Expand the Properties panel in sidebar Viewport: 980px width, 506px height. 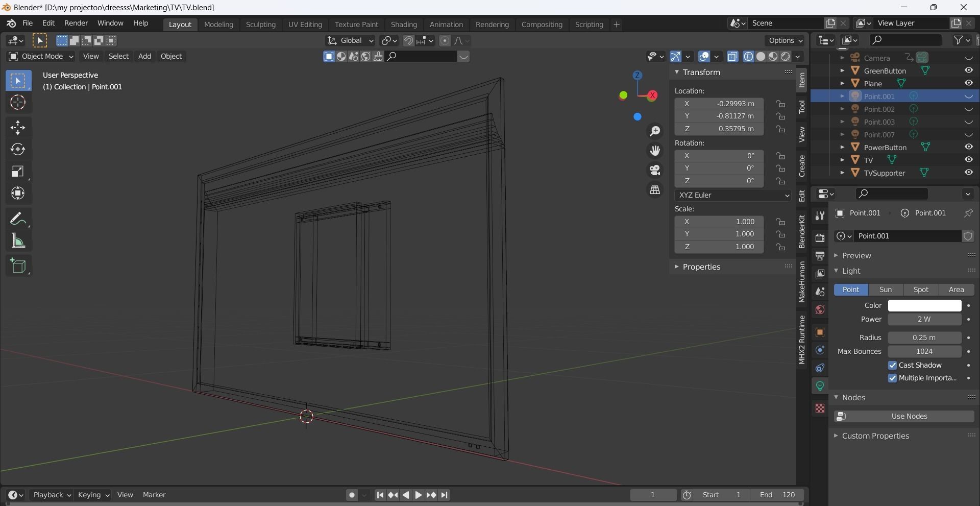pos(701,267)
